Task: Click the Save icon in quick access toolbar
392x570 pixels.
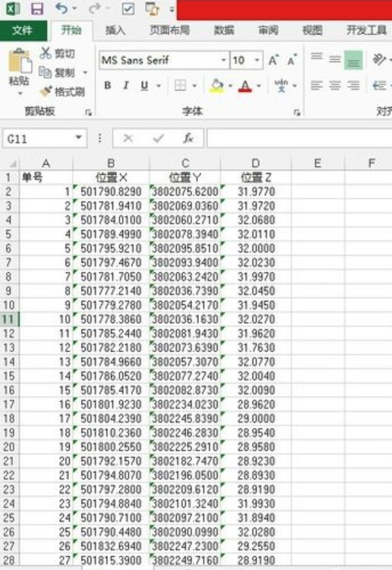Action: pos(37,8)
